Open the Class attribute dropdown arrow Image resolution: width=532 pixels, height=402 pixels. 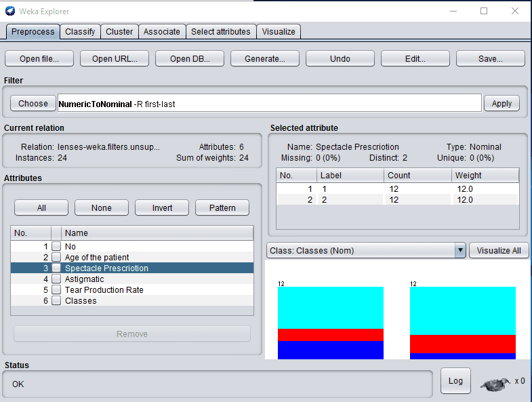[460, 251]
